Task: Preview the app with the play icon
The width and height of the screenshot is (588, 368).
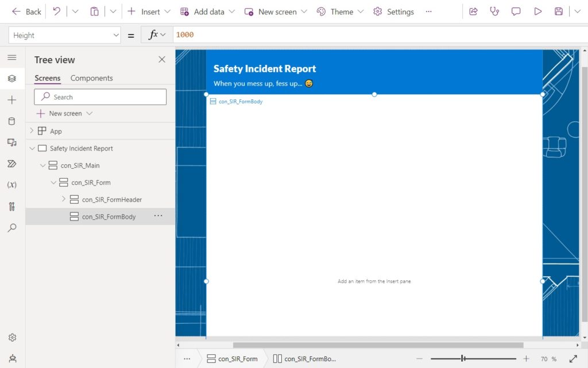Action: pos(537,11)
